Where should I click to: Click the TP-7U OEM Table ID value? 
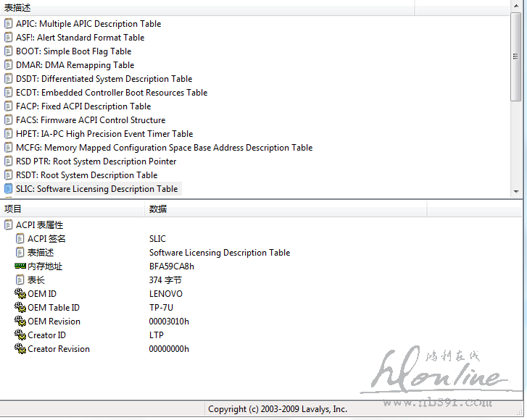pos(162,308)
